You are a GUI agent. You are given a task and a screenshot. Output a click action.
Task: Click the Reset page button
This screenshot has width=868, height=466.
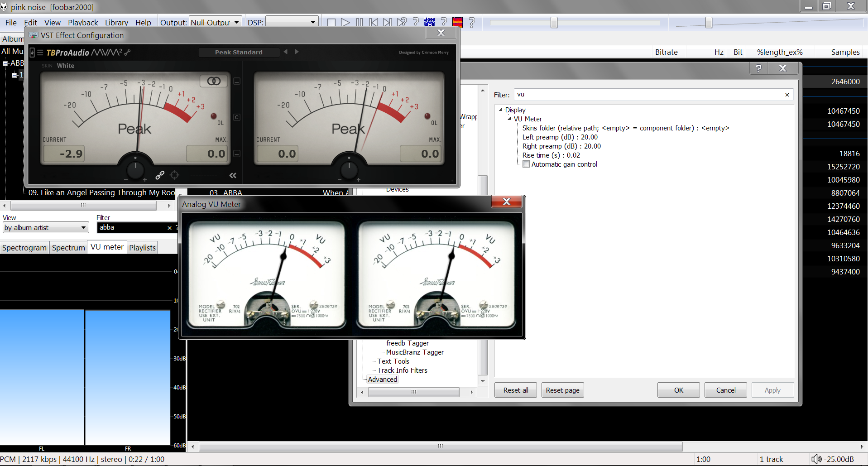(562, 390)
